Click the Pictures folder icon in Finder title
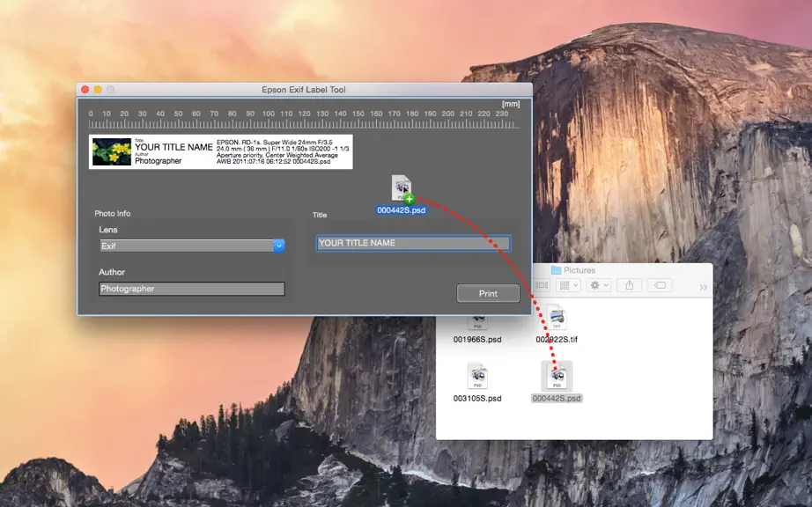The width and height of the screenshot is (812, 507). (x=557, y=270)
